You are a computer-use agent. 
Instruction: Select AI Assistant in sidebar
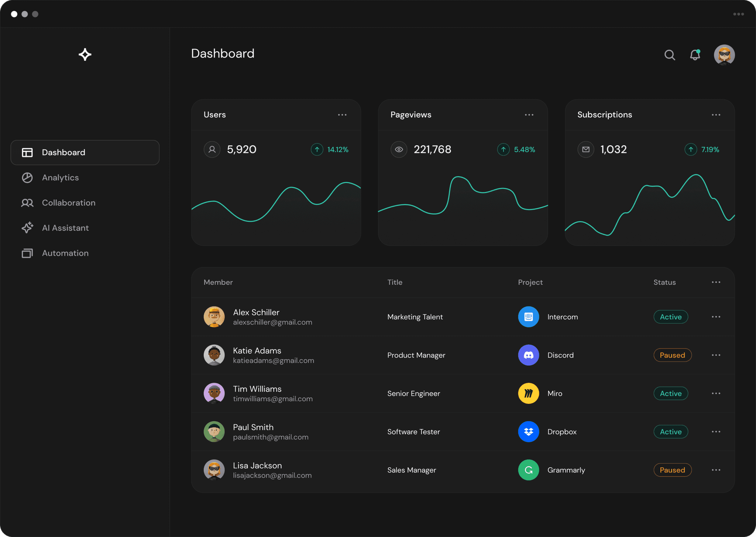pyautogui.click(x=65, y=228)
